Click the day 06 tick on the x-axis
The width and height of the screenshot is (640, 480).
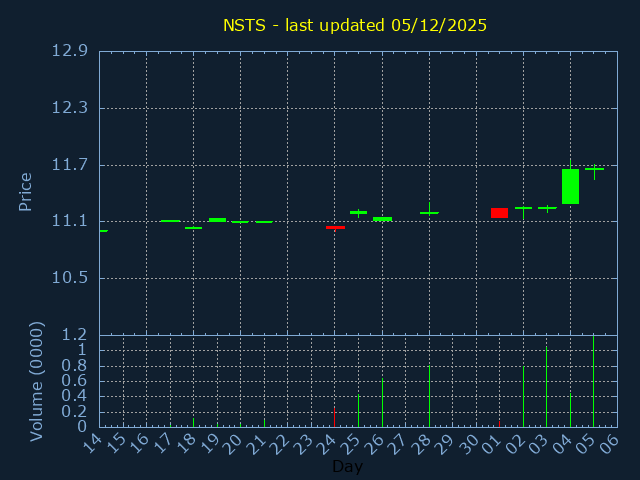pyautogui.click(x=610, y=444)
